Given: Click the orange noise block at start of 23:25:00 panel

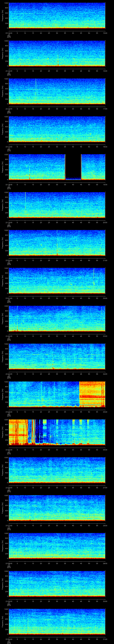Looking at the screenshot, I should [x=18, y=432].
